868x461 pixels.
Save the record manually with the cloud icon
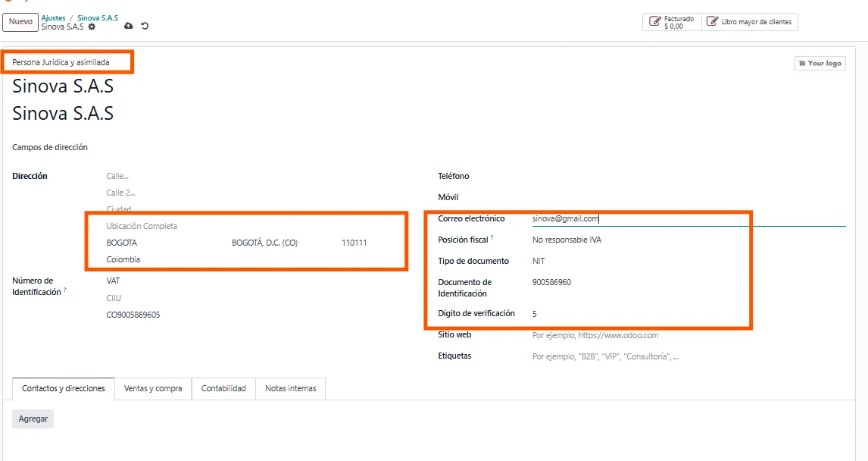tap(129, 26)
